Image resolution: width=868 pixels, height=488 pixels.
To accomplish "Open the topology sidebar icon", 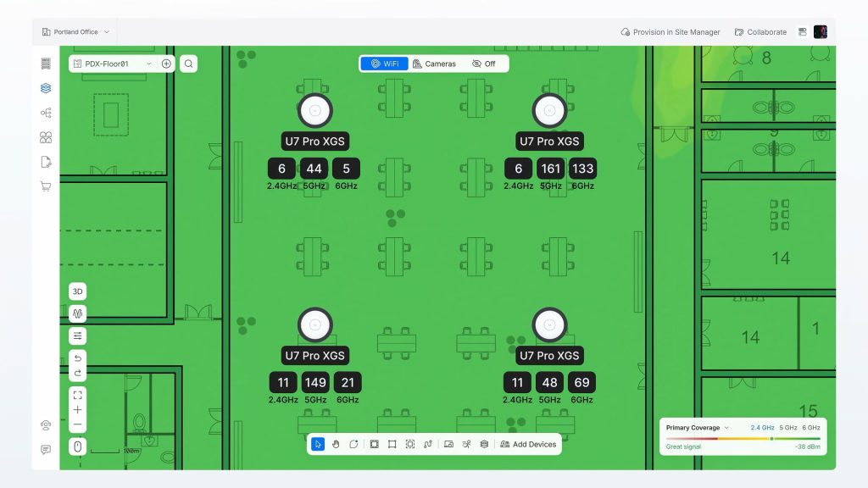I will point(46,113).
